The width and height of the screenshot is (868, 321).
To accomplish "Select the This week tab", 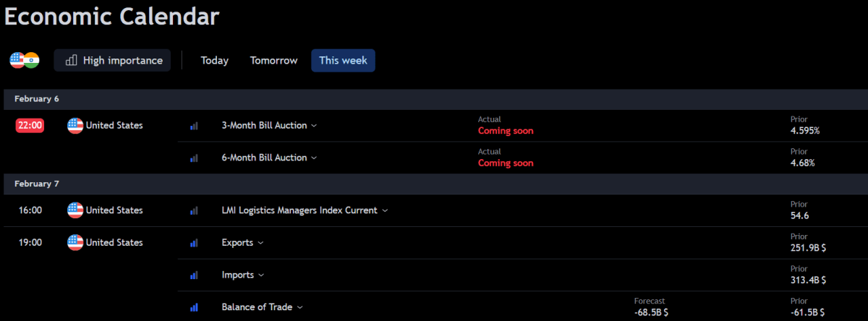I will (x=343, y=60).
